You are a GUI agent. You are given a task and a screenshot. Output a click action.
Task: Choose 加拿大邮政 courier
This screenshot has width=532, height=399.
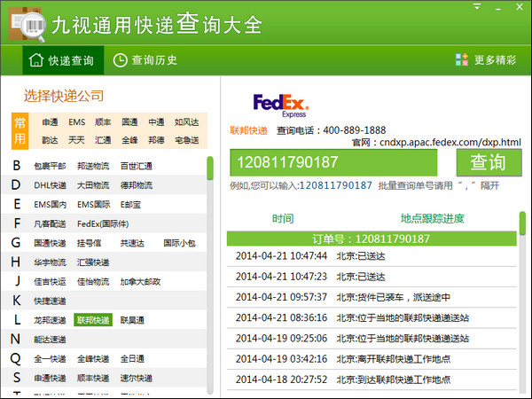(140, 282)
